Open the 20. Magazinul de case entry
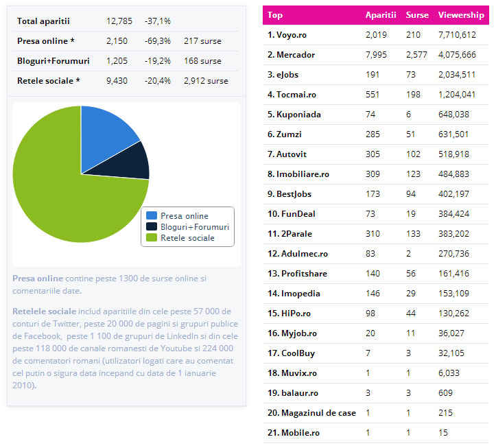This screenshot has height=448, width=496. pos(311,414)
